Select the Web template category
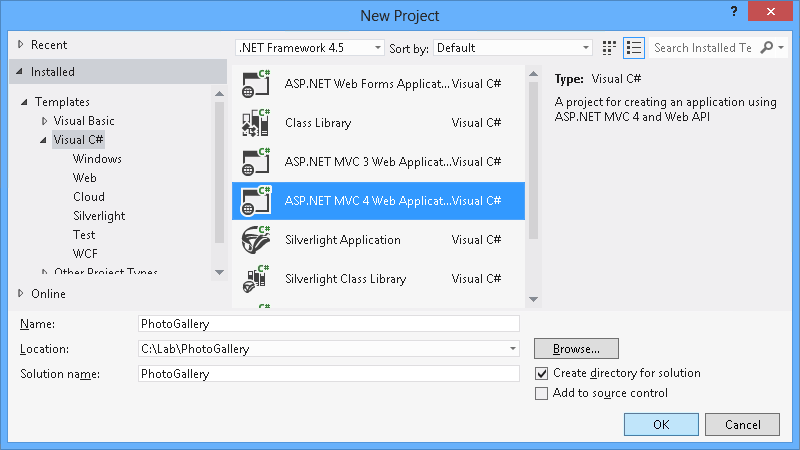800x450 pixels. (x=85, y=178)
